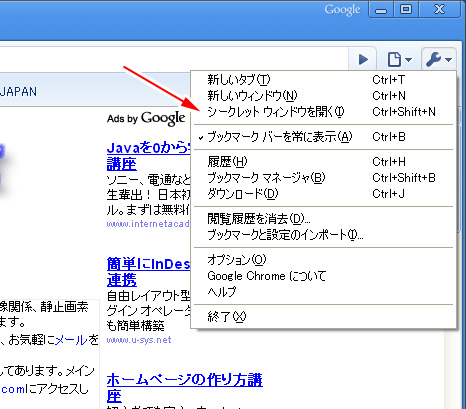Open the ホームページの作り方講座 ad link

(185, 388)
